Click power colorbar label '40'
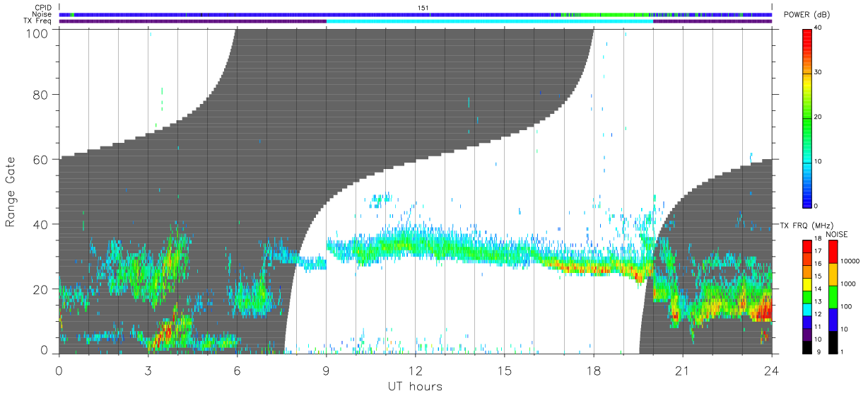The height and width of the screenshot is (401, 868). [819, 28]
